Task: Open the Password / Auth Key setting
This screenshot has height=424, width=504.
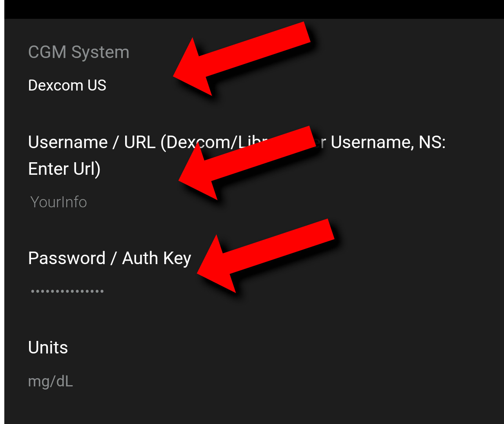Action: [x=109, y=258]
